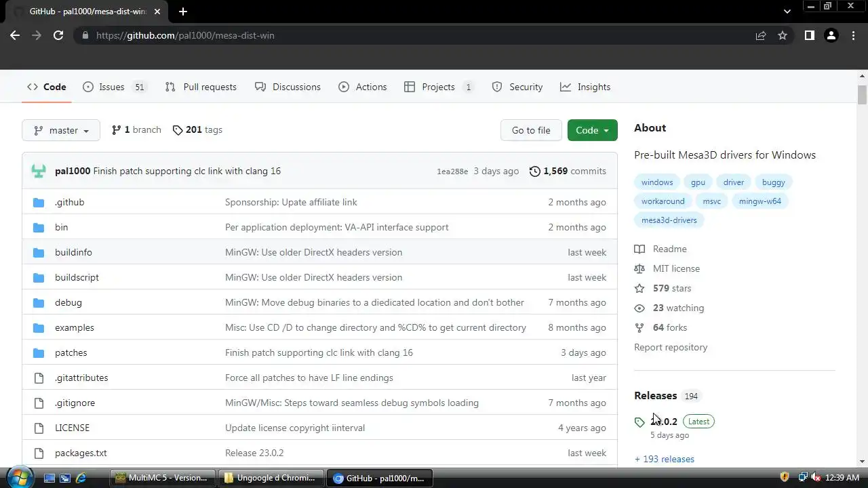Image resolution: width=868 pixels, height=488 pixels.
Task: Open commit 'Release 23.0.2' message
Action: pos(254,453)
